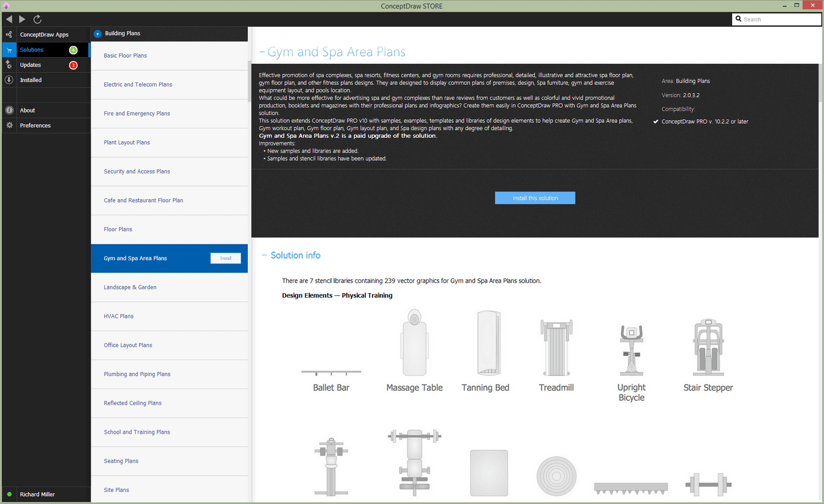824x504 pixels.
Task: Select Office Layout Plans solution
Action: pos(169,345)
